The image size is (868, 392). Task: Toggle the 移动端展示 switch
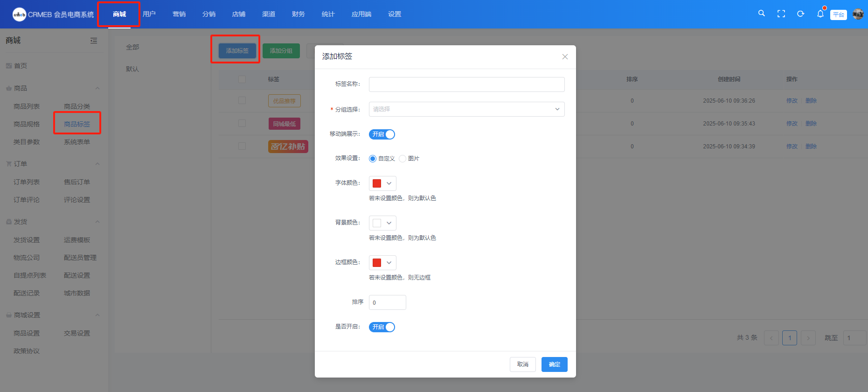pos(382,134)
